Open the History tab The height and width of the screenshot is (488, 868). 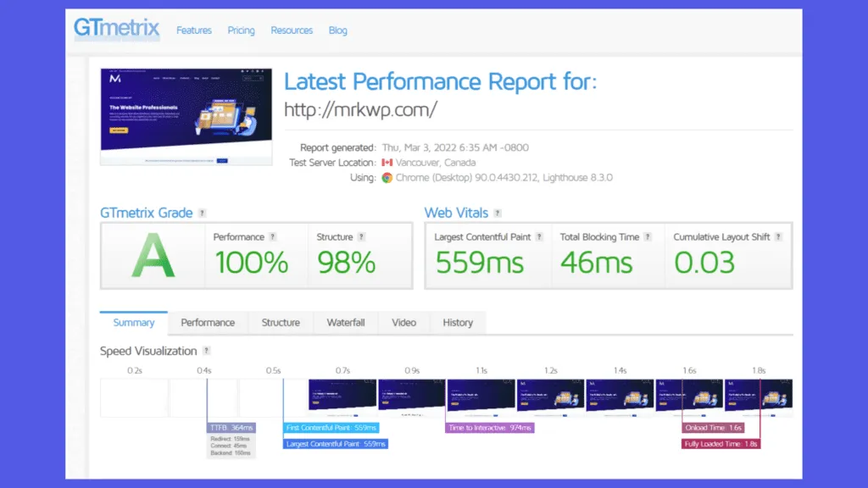pos(458,323)
